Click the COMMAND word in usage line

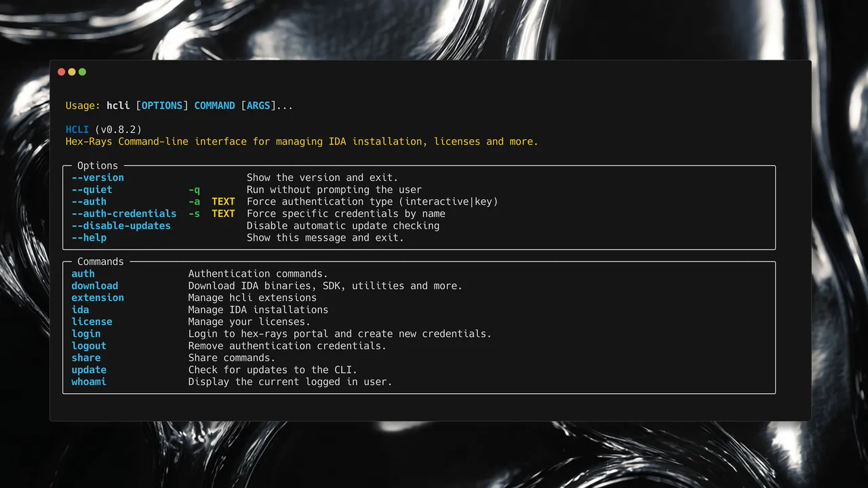pyautogui.click(x=214, y=106)
